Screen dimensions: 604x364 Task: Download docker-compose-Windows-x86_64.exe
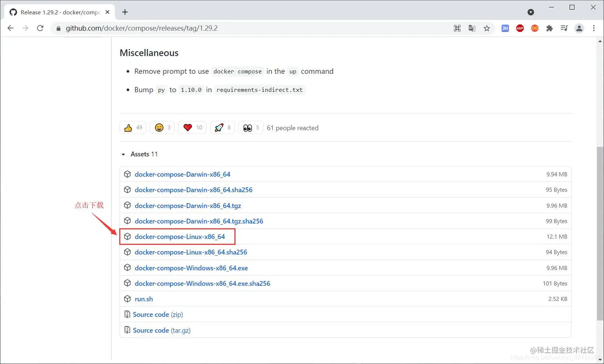(x=191, y=268)
